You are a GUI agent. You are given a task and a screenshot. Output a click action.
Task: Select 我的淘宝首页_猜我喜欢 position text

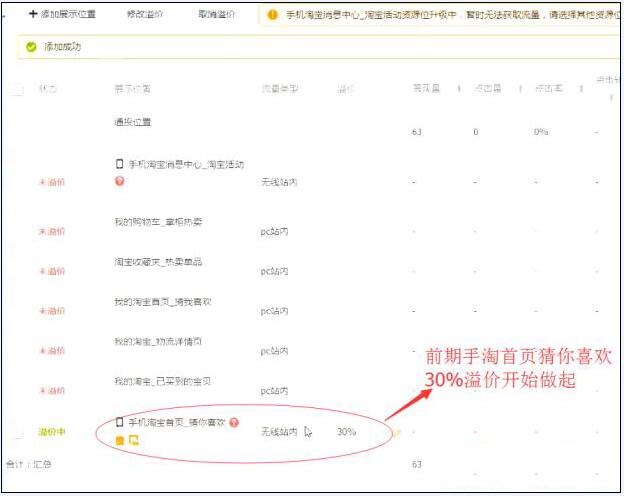pos(163,302)
